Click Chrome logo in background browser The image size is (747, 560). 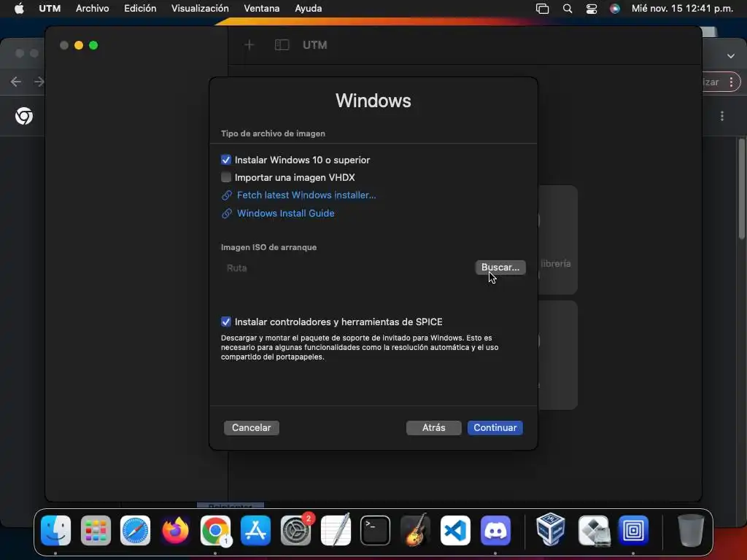point(24,116)
